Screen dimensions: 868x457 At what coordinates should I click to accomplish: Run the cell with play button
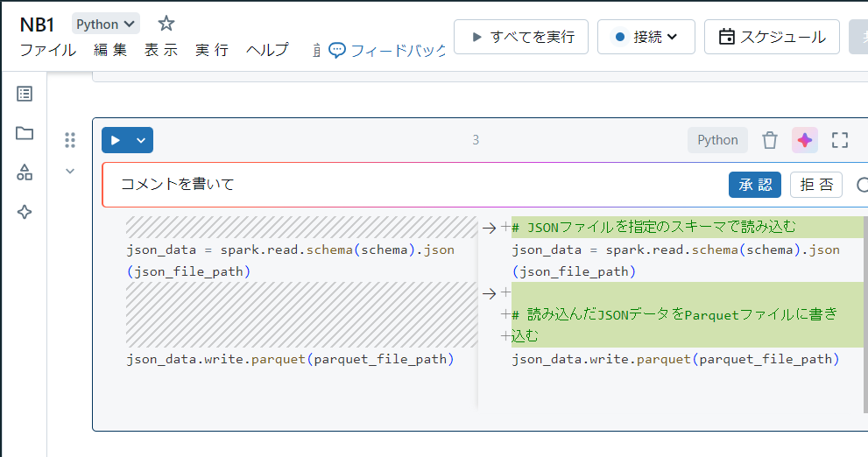[x=116, y=140]
